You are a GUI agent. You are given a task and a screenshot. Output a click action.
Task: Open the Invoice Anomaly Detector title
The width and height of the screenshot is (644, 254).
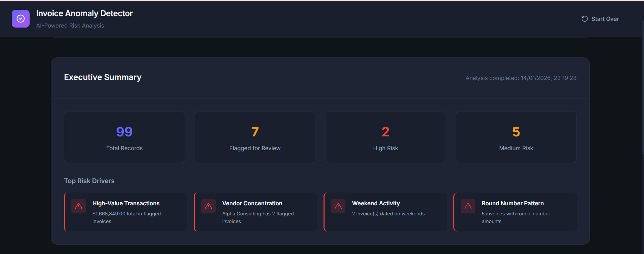84,13
